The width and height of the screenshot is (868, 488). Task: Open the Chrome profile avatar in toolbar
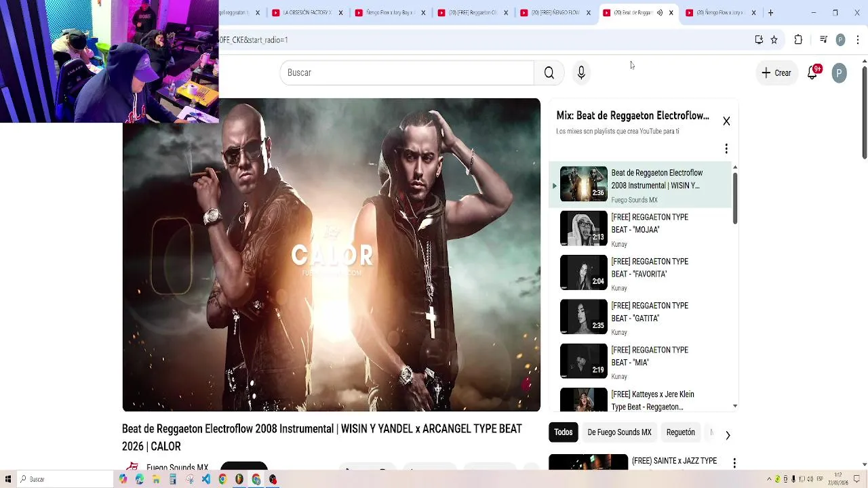(840, 40)
